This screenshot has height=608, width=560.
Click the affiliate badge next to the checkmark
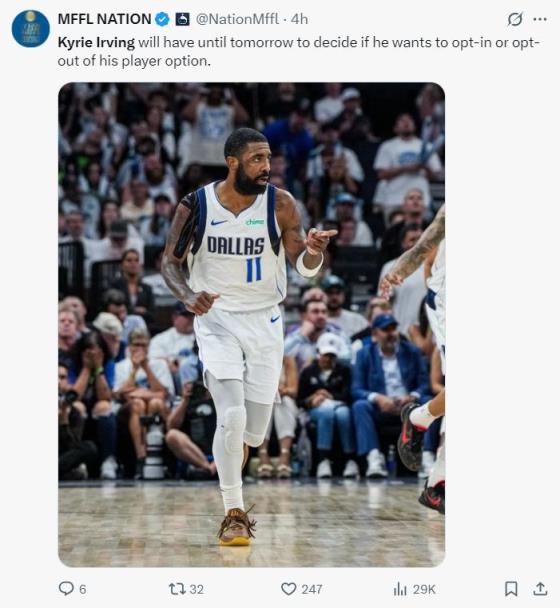point(183,19)
